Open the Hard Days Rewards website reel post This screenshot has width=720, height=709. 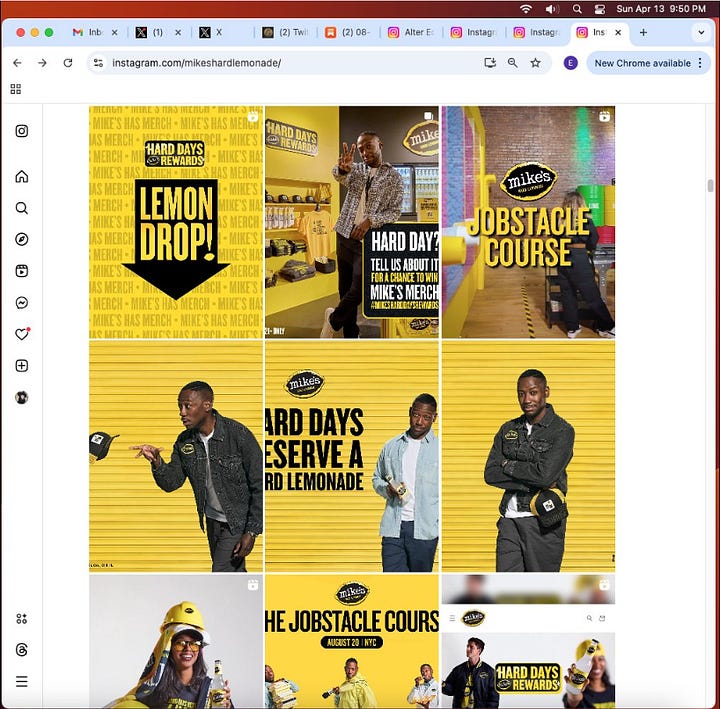coord(528,641)
